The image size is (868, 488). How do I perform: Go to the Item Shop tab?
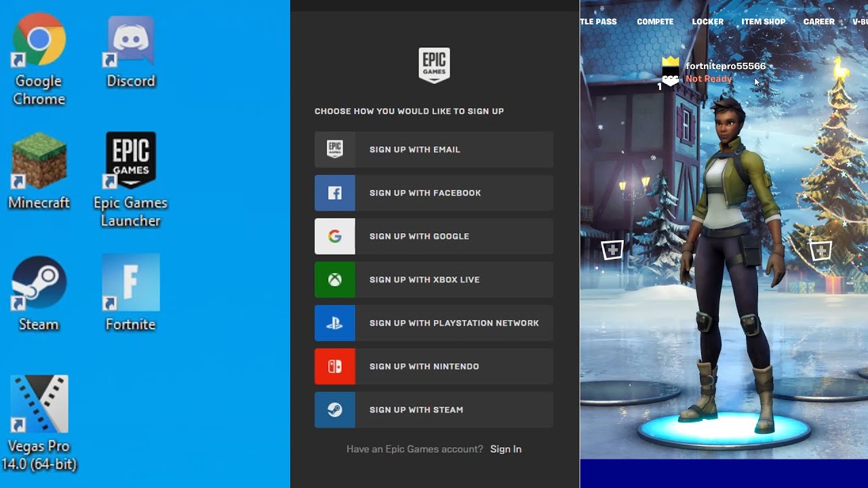pyautogui.click(x=764, y=22)
